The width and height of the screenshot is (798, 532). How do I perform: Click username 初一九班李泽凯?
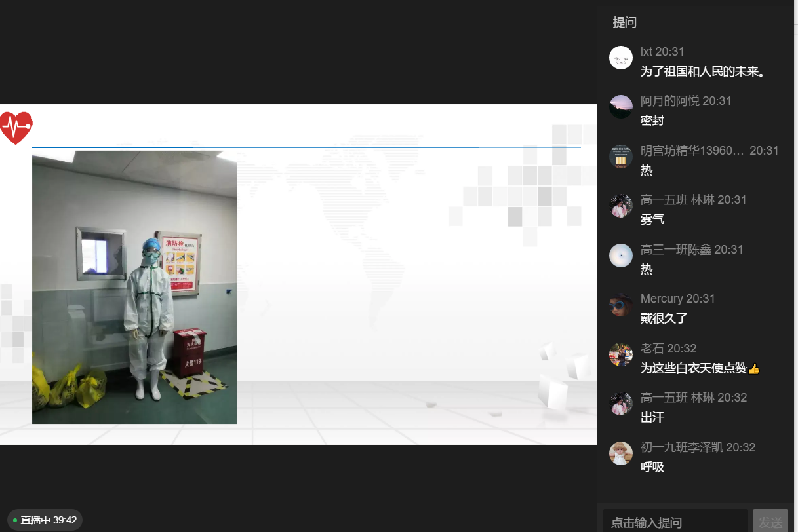pyautogui.click(x=681, y=447)
